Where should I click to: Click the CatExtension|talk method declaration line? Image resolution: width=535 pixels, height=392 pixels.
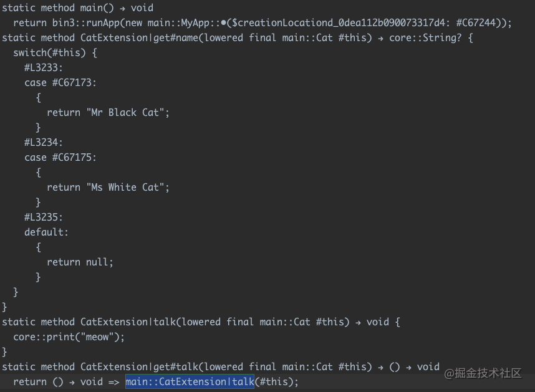click(201, 322)
